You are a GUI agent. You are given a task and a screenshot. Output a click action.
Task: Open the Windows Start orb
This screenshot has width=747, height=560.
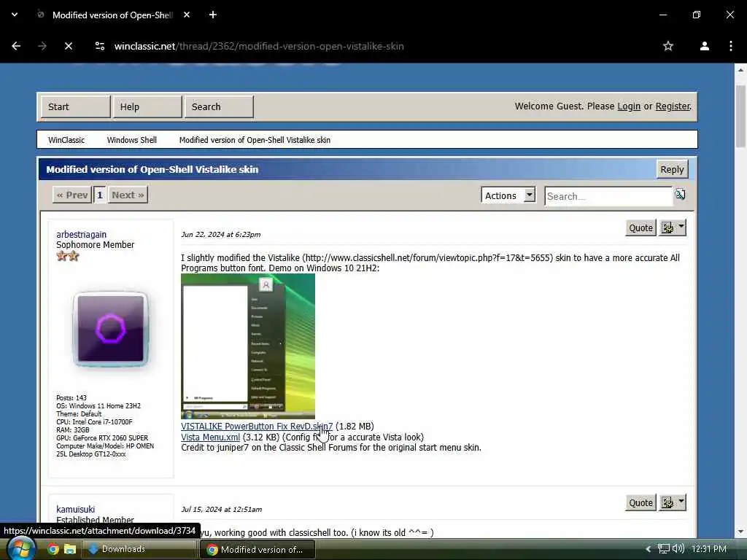pyautogui.click(x=21, y=548)
